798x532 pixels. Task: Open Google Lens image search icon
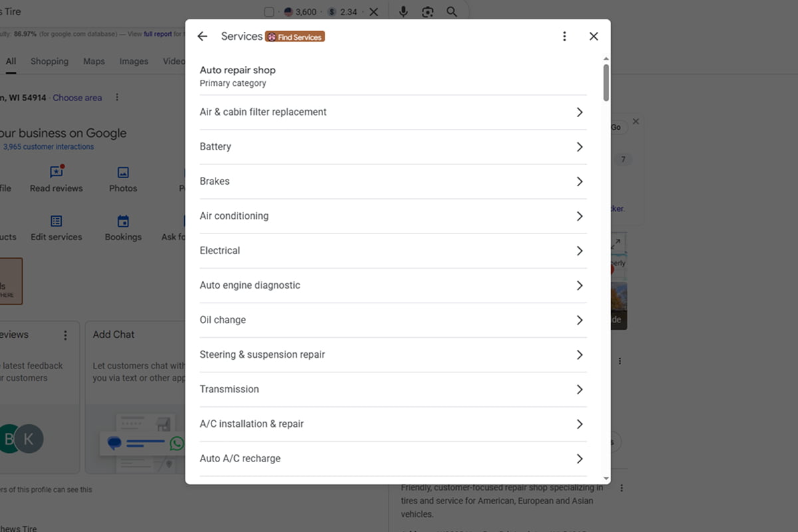(428, 12)
